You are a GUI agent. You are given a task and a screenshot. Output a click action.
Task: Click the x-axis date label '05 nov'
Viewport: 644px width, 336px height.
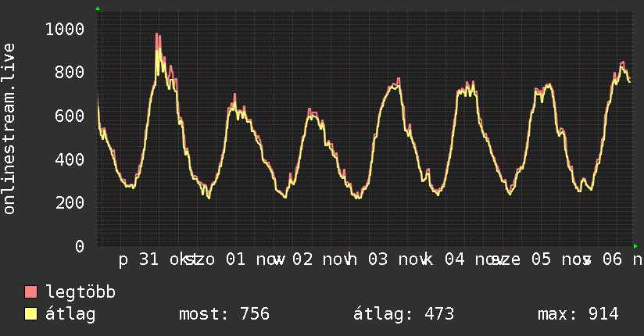[561, 259]
